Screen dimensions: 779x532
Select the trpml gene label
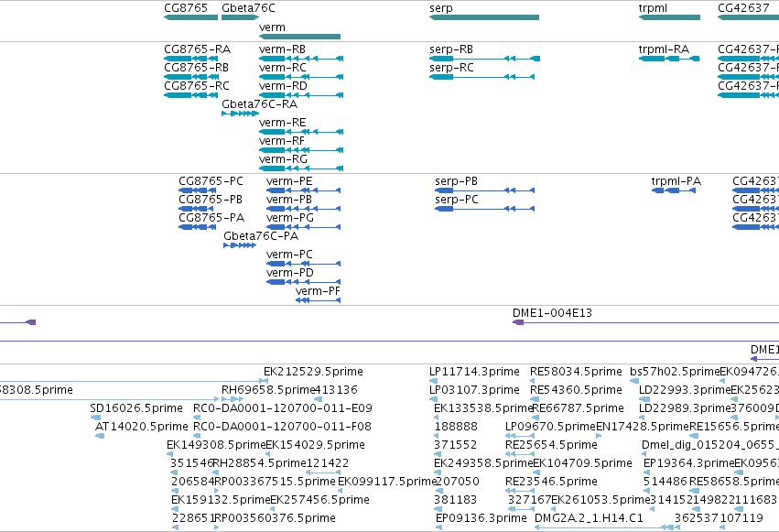click(653, 8)
